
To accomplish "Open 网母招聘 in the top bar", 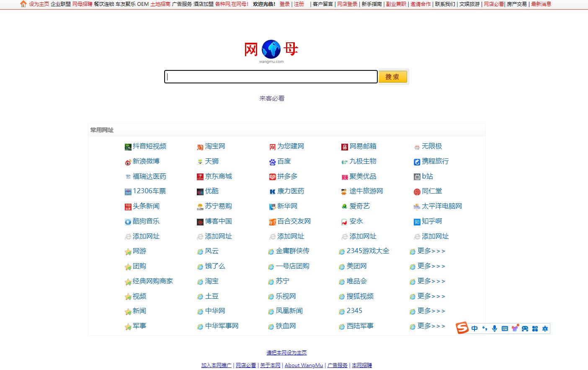I will tap(83, 4).
